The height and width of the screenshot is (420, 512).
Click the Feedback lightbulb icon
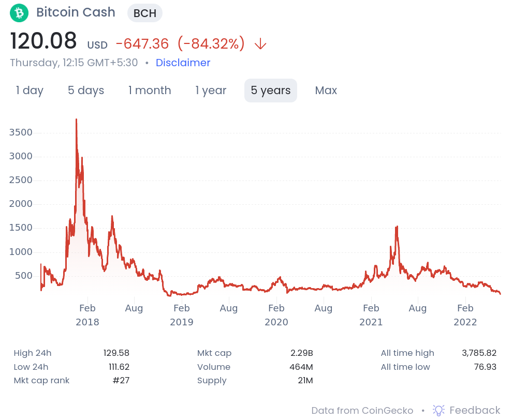click(438, 410)
